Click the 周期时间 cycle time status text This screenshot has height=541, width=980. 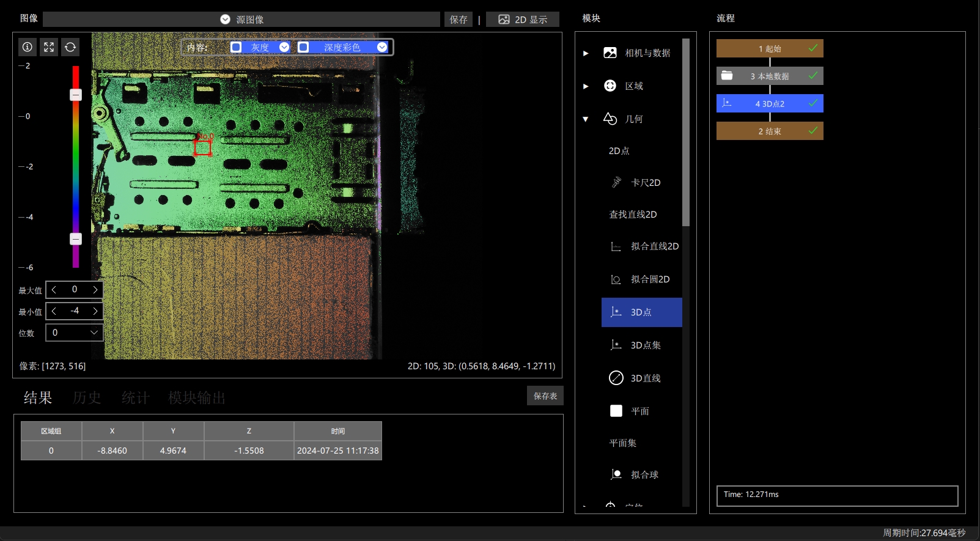pyautogui.click(x=924, y=533)
